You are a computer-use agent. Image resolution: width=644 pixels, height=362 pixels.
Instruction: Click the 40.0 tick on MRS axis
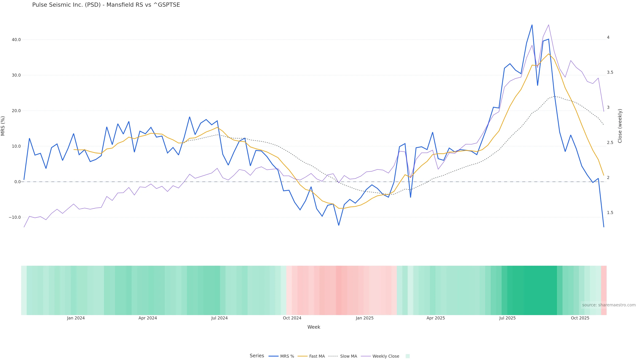coord(16,40)
